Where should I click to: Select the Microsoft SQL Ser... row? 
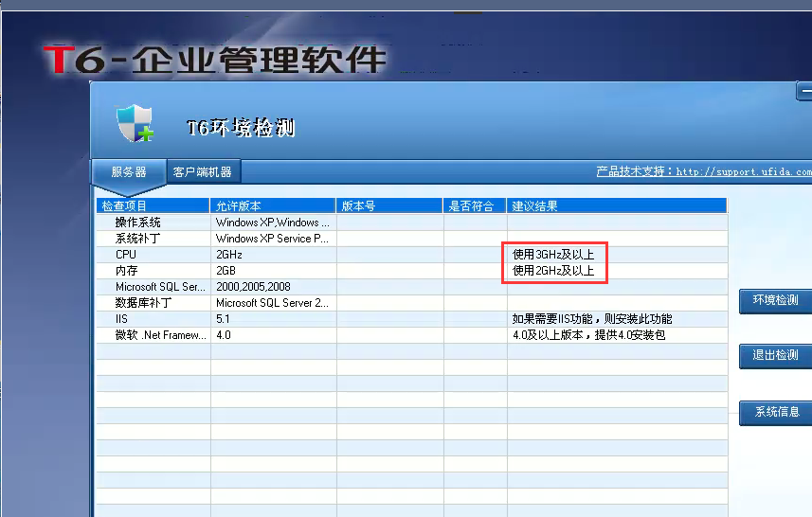click(x=412, y=287)
